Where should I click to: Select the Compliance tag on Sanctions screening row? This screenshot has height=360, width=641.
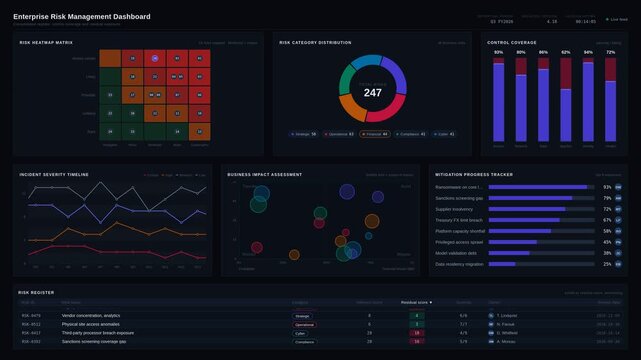(305, 342)
